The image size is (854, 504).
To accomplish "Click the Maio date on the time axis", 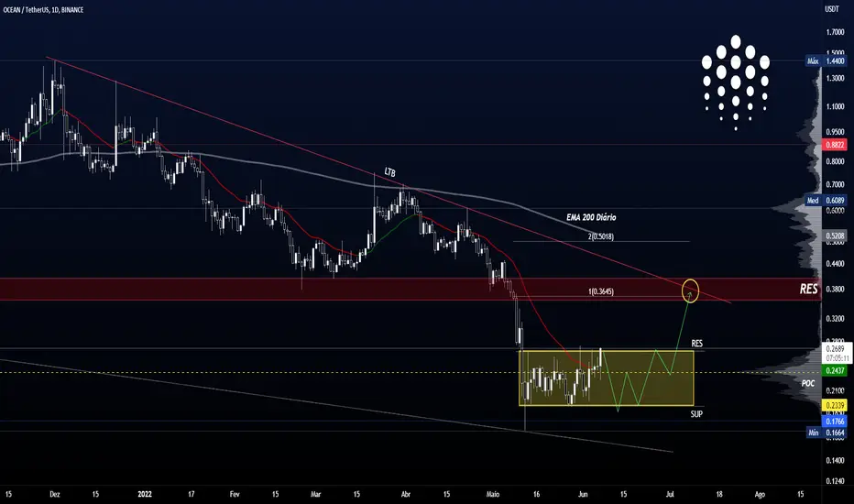I will 492,494.
